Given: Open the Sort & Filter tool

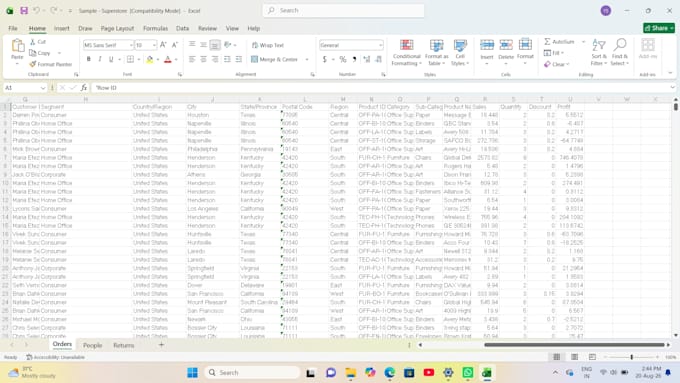Looking at the screenshot, I should coord(598,52).
